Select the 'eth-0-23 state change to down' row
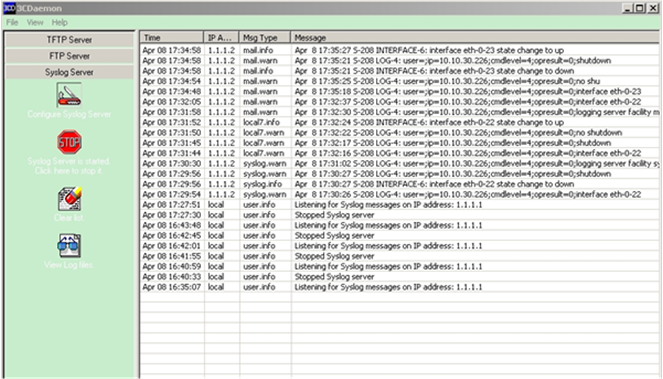Viewport: 663px width, 379px height. (x=400, y=71)
